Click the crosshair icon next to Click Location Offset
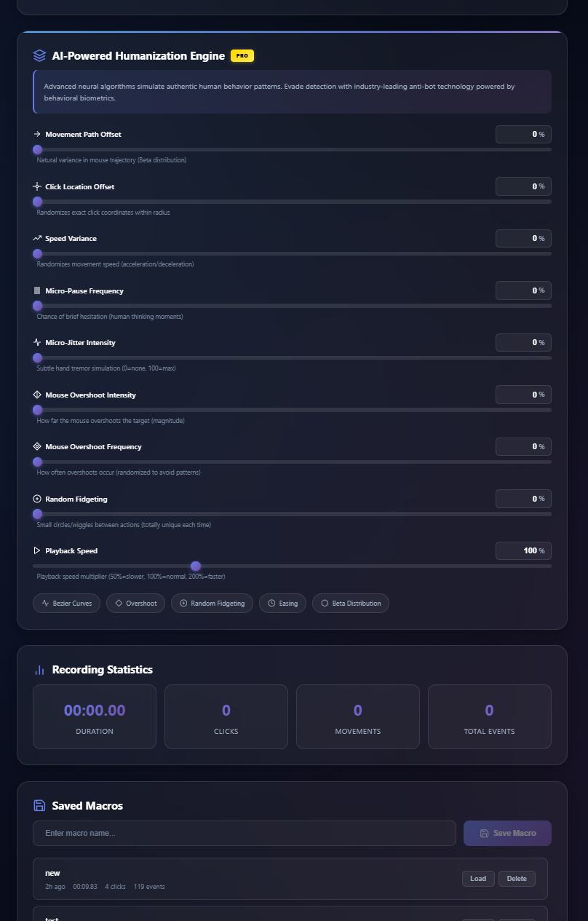Viewport: 588px width, 921px height. pos(36,186)
